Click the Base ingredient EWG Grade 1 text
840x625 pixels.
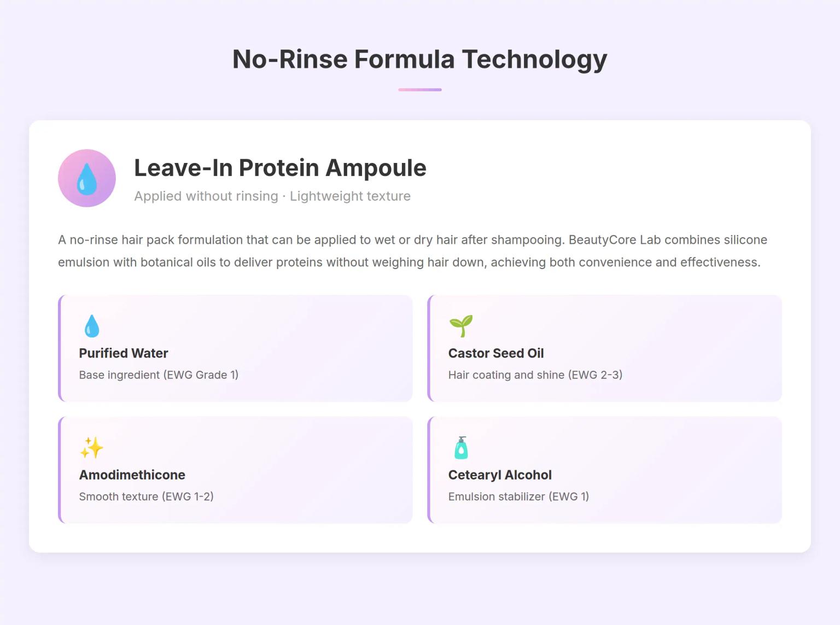point(159,375)
